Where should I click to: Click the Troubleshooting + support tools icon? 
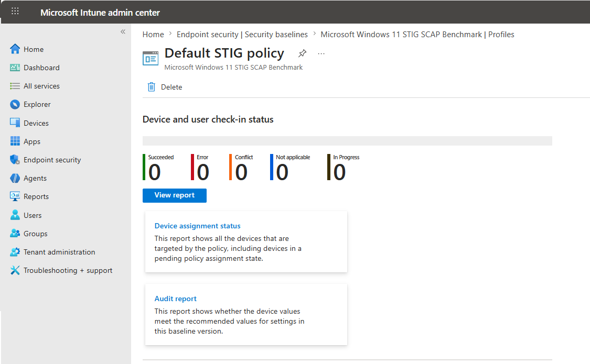[x=15, y=270]
